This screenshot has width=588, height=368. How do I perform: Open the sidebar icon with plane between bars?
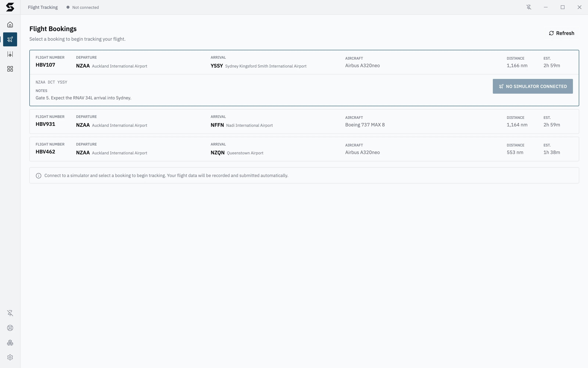tap(10, 54)
